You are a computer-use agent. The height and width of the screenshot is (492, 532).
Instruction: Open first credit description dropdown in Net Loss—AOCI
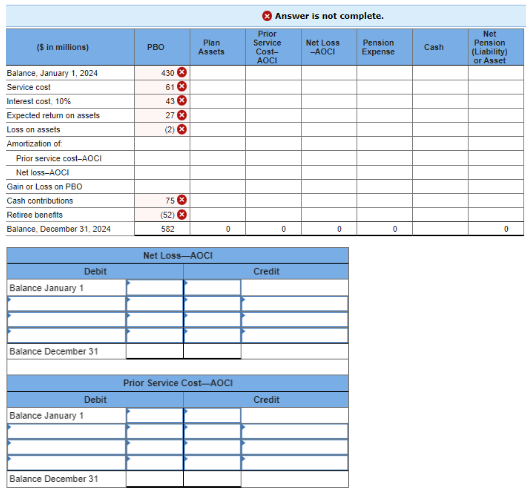(x=294, y=304)
